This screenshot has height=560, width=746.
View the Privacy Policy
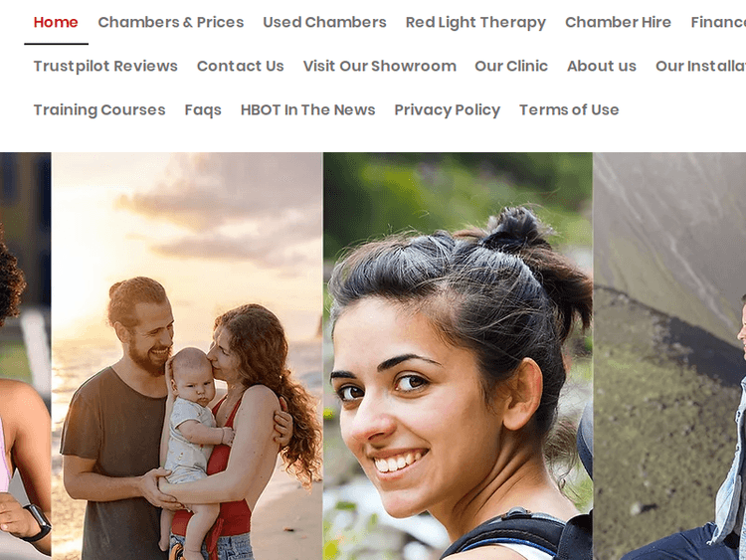click(448, 109)
